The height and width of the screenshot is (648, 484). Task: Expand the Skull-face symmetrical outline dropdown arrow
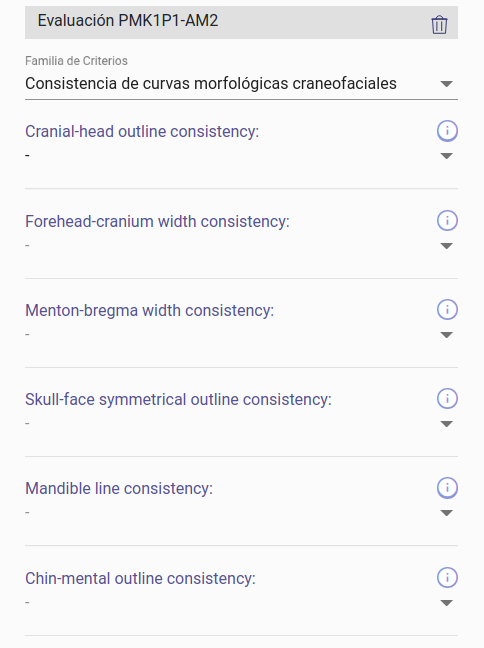click(446, 424)
